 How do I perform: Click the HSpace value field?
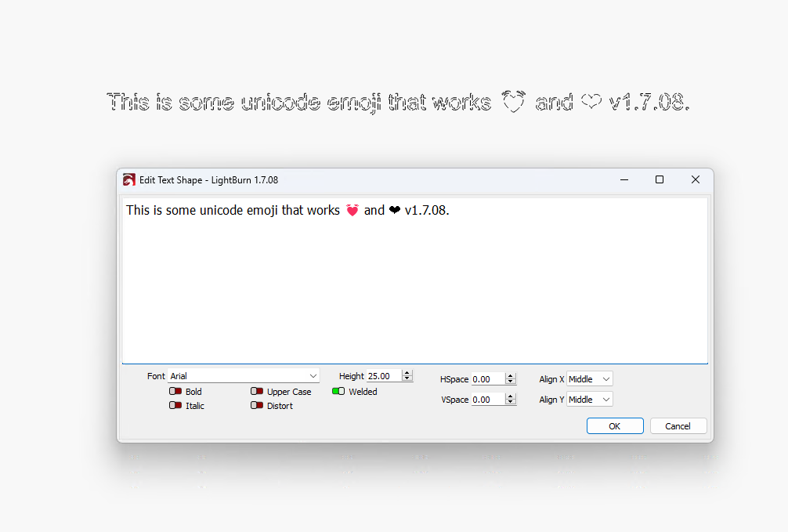pyautogui.click(x=488, y=379)
